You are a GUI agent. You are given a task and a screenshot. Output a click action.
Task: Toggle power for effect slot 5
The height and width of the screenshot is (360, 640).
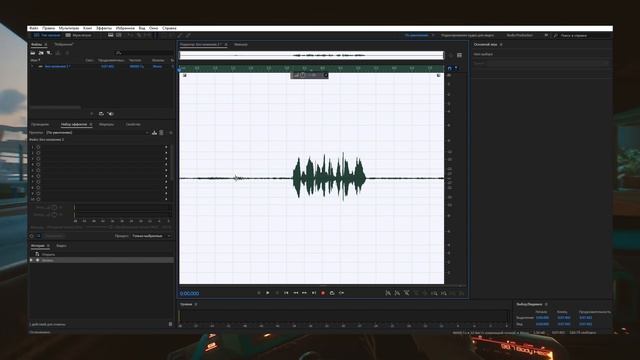(38, 170)
